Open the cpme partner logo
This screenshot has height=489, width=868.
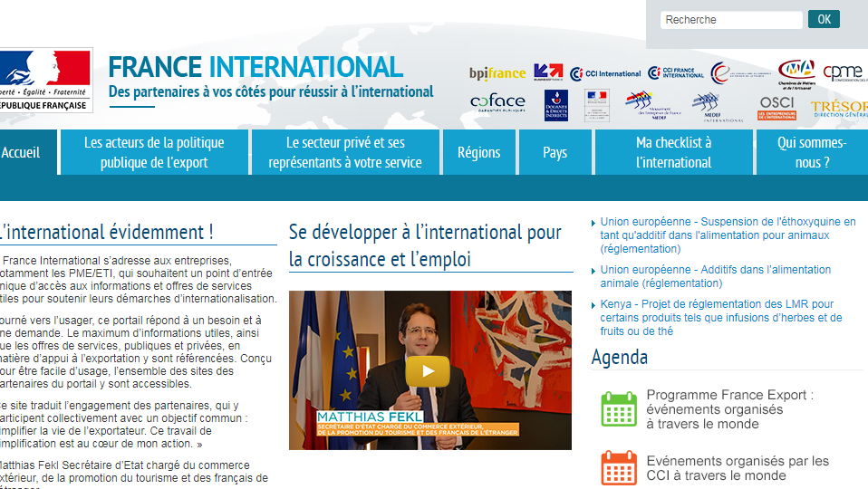click(844, 73)
